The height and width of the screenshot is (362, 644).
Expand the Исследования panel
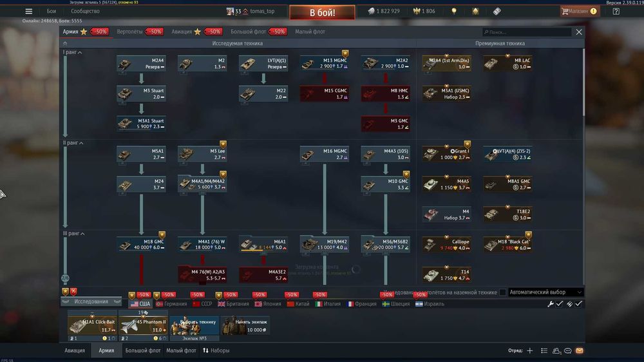[x=91, y=301]
